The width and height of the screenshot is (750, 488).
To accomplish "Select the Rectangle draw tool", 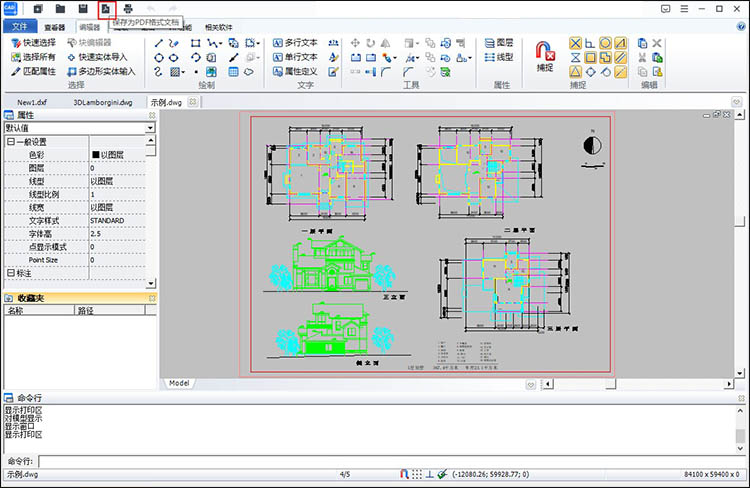I will pos(195,44).
